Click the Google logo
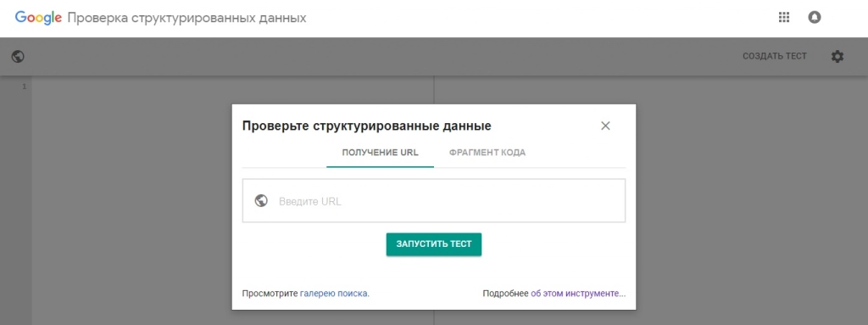 tap(38, 18)
